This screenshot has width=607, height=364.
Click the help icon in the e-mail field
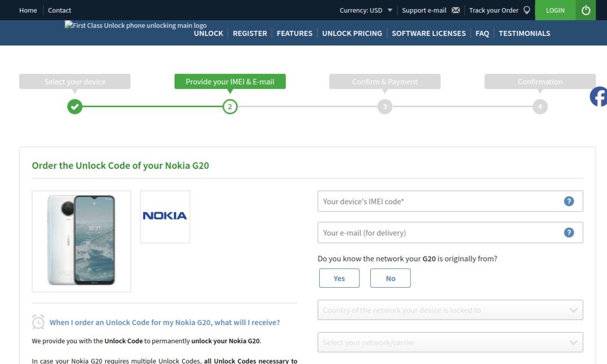[x=569, y=232]
